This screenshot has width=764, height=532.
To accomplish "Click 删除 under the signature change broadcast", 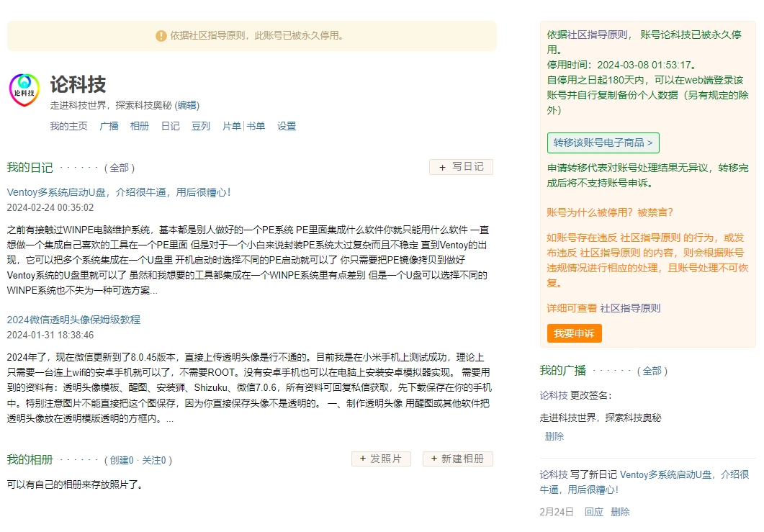I will 554,436.
